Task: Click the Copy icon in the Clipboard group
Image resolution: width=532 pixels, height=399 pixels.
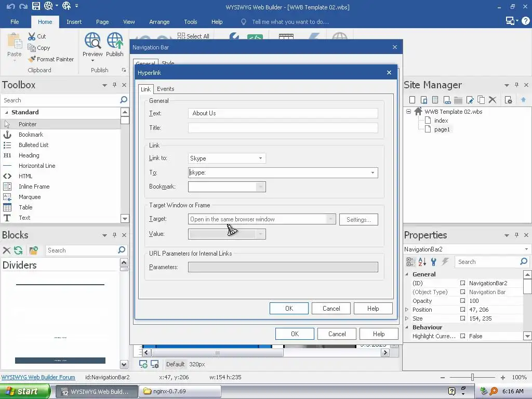Action: [x=32, y=48]
